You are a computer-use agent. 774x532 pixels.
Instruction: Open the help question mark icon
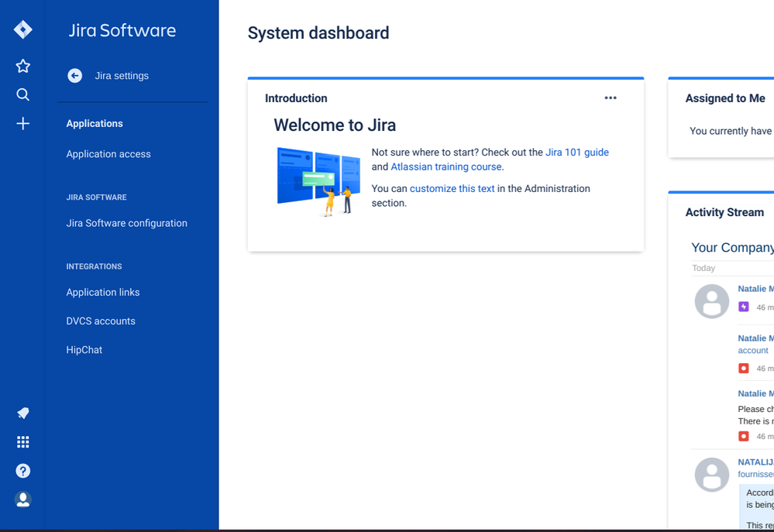click(x=22, y=471)
